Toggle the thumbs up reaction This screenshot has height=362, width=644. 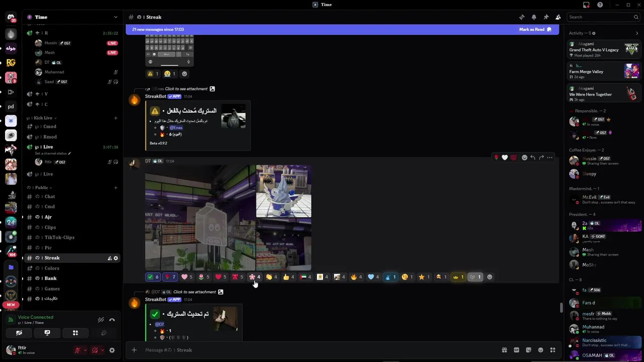pos(289,277)
